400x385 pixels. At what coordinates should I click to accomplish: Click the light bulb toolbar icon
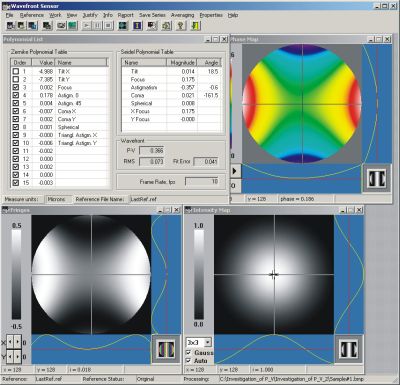(180, 25)
